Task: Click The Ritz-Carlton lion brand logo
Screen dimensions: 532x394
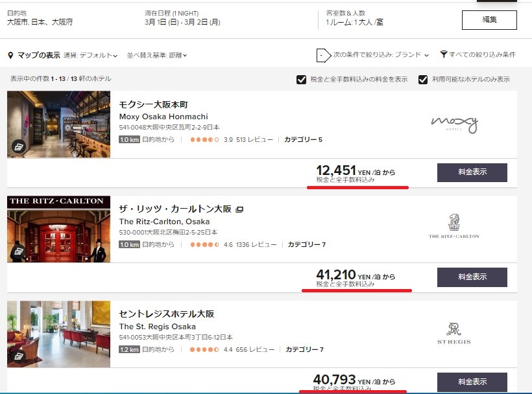Action: pyautogui.click(x=454, y=226)
